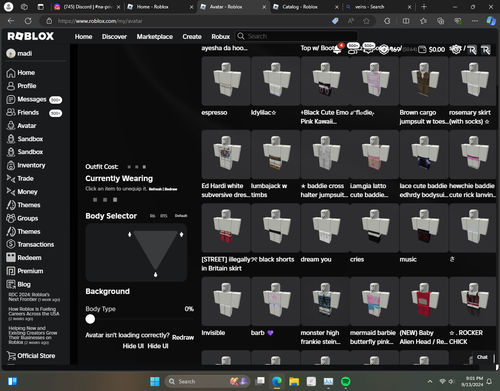Open 'How Roblox Is Fueling Careers' blog link
Viewport: 500px width, 391px height.
tap(34, 314)
